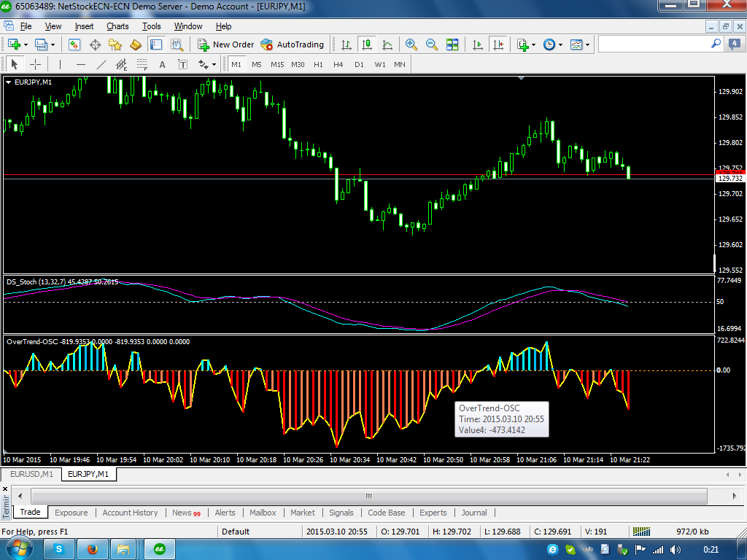This screenshot has height=560, width=747.
Task: Select the crosshair cursor tool
Action: [34, 64]
